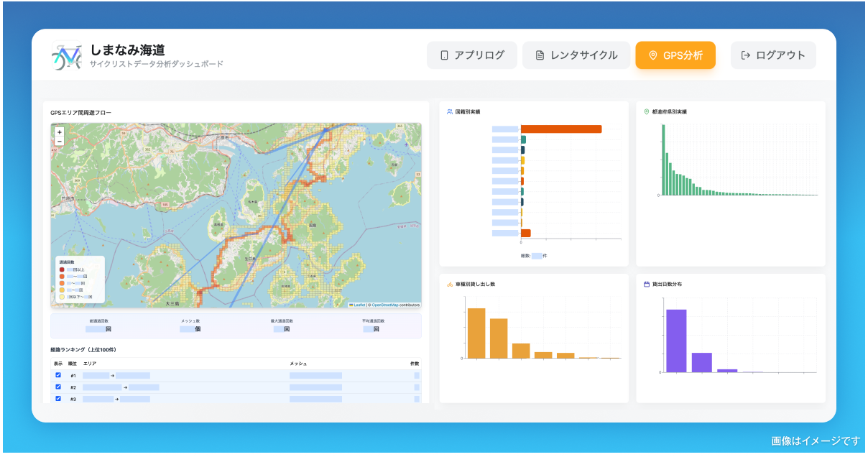Uncheck the route #1 display checkbox

[58, 375]
